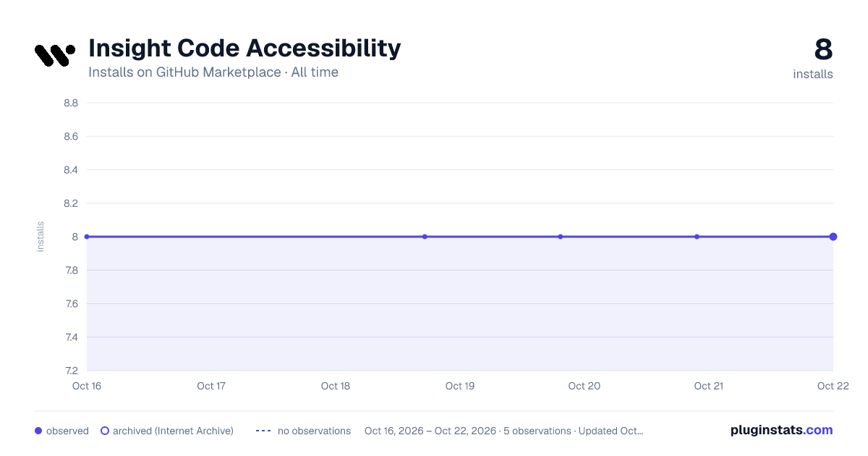The width and height of the screenshot is (868, 456).
Task: Click the Insight Code Accessibility title
Action: click(x=244, y=48)
